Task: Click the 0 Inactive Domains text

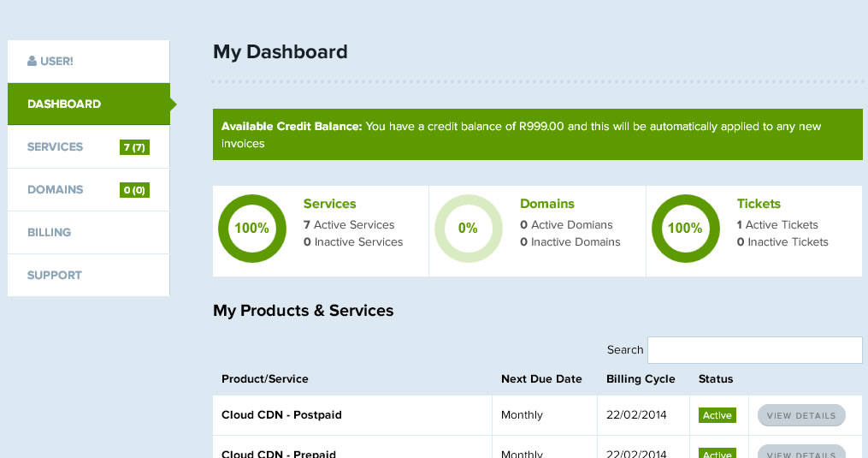Action: pos(570,241)
